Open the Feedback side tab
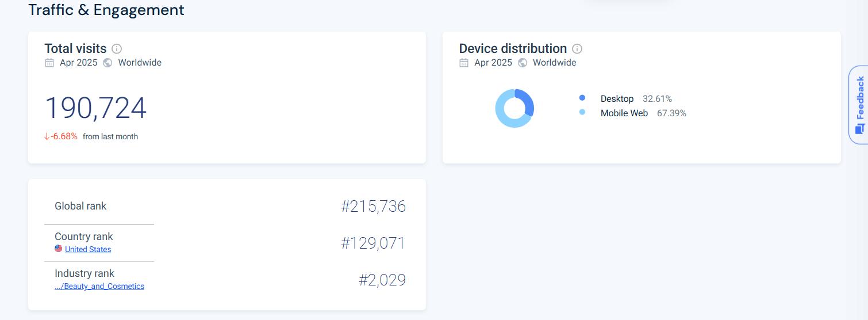Viewport: 868px width, 320px height. tap(859, 105)
